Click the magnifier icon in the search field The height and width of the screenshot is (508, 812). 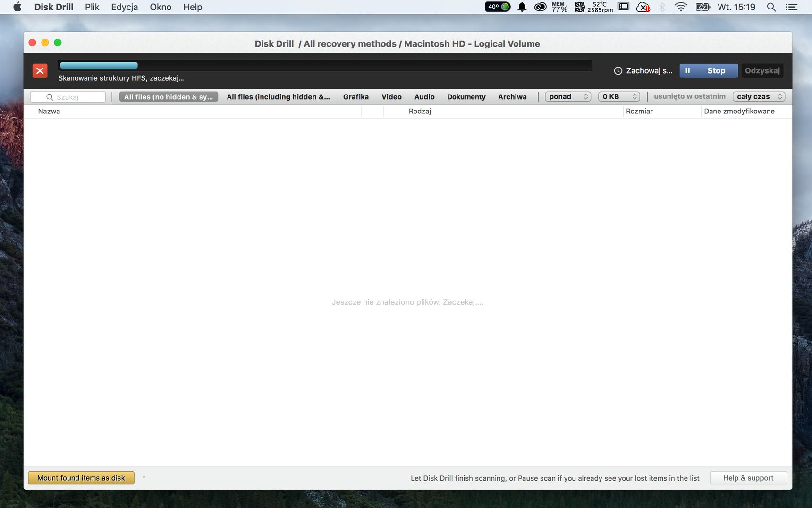coord(50,97)
